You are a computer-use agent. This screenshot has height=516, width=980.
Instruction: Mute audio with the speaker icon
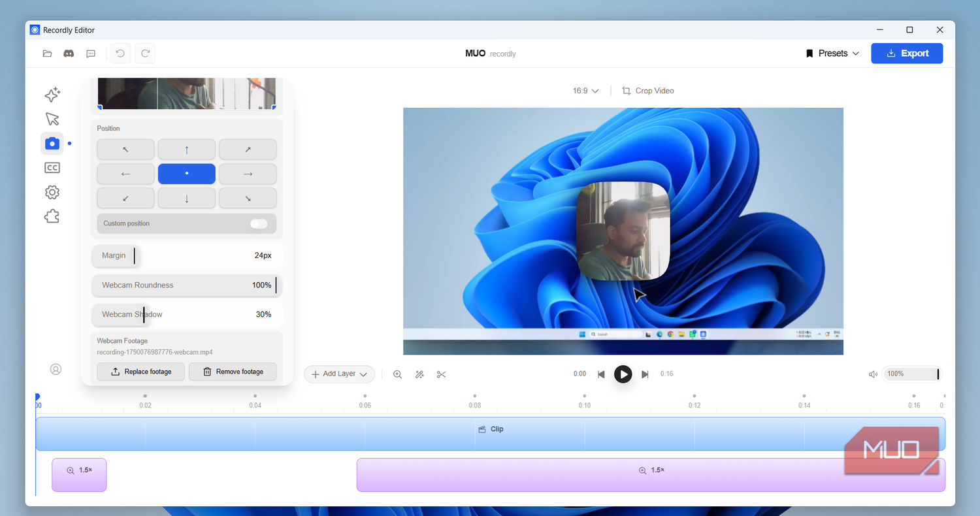click(873, 374)
